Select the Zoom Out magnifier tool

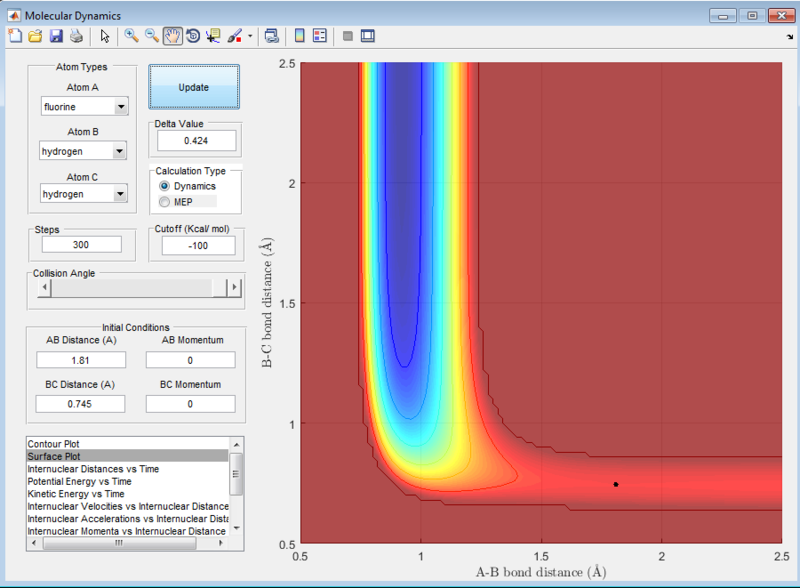(x=152, y=36)
